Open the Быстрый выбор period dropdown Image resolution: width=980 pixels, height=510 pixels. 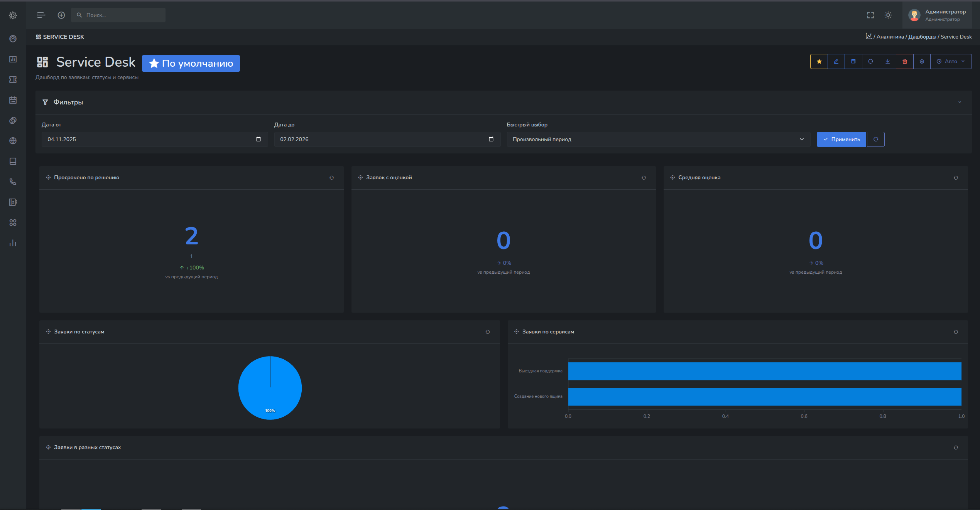point(658,139)
